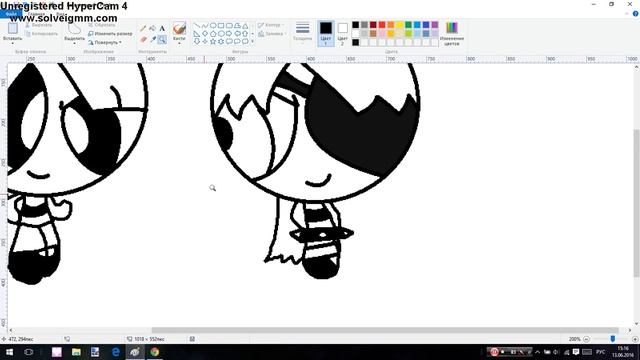Open the Paste dropdown arrow
The image size is (640, 360).
(13, 43)
